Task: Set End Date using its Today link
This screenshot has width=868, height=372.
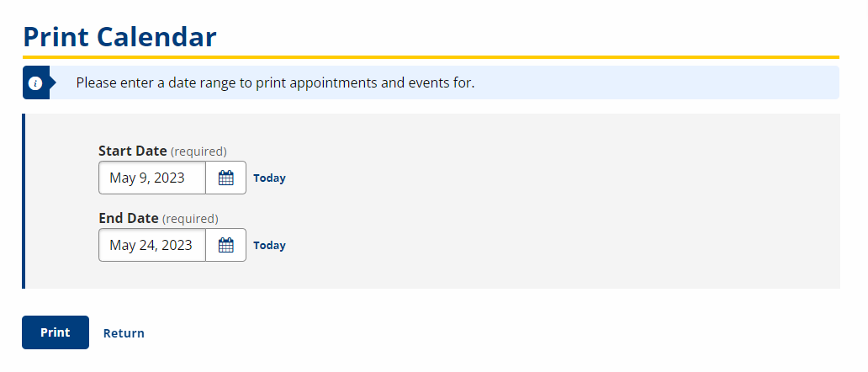Action: (x=270, y=245)
